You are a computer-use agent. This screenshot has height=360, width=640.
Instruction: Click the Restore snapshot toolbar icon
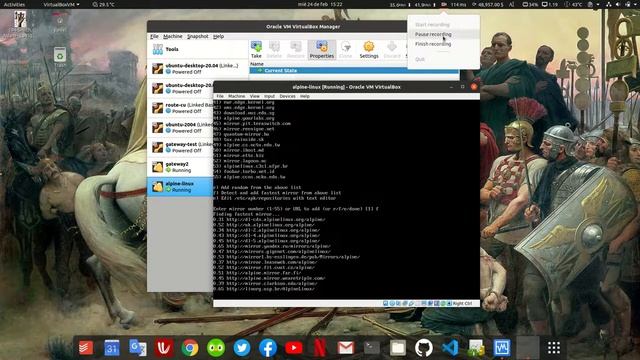click(296, 49)
